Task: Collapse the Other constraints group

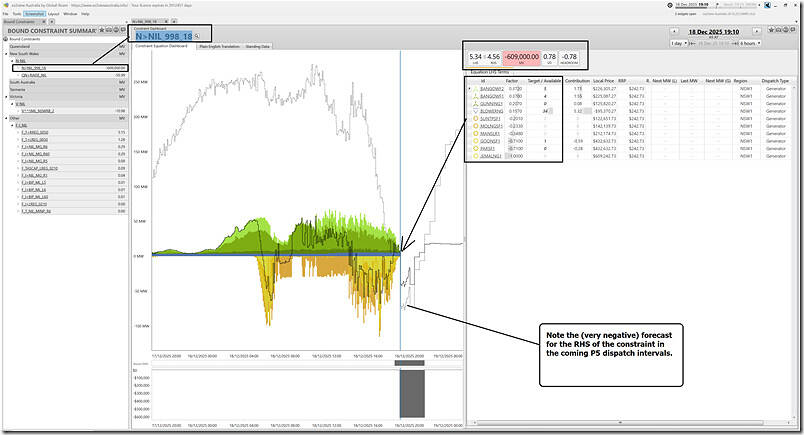Action: [5, 117]
